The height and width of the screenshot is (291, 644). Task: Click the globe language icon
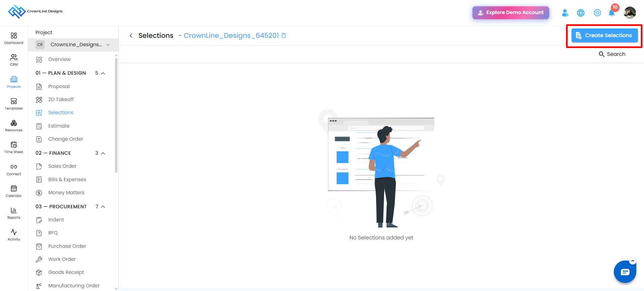[x=581, y=13]
